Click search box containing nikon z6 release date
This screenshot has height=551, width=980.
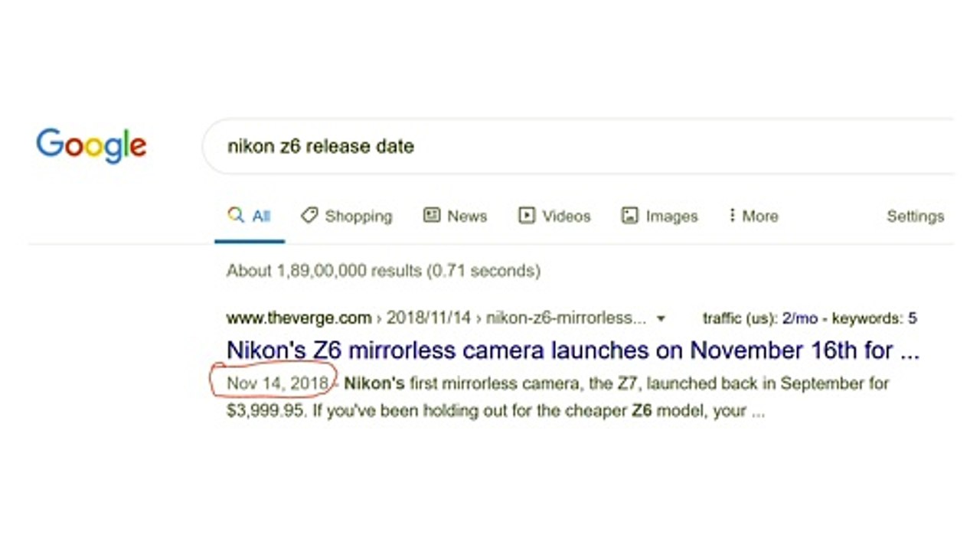(578, 146)
